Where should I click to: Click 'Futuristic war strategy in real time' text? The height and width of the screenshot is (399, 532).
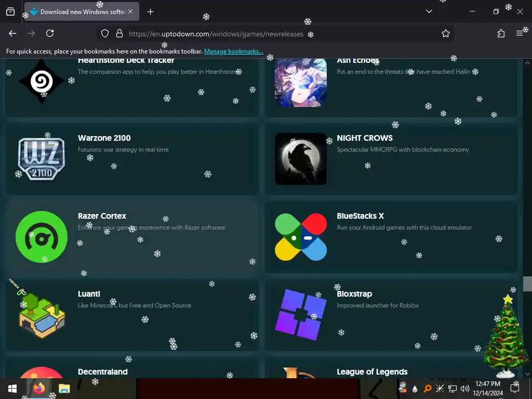(x=123, y=150)
